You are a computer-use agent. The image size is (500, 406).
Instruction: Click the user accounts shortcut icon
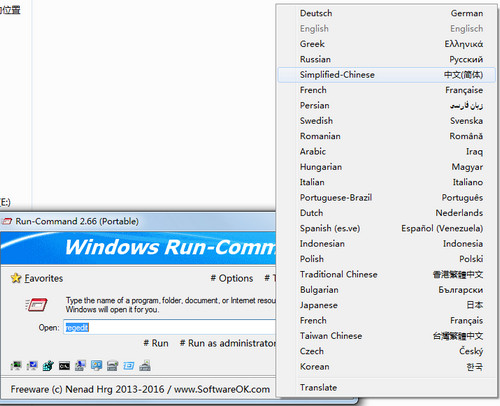(x=80, y=366)
